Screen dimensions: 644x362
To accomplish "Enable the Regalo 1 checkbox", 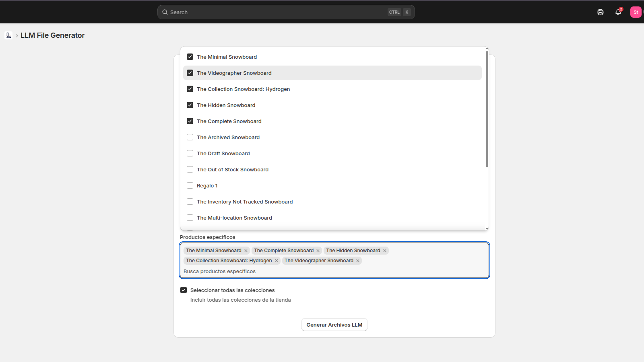I will (x=190, y=185).
